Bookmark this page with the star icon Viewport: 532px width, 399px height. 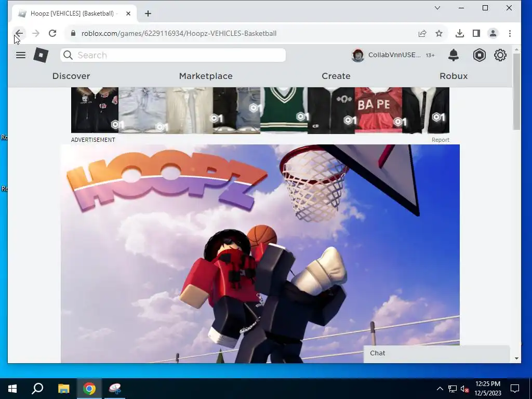point(439,33)
